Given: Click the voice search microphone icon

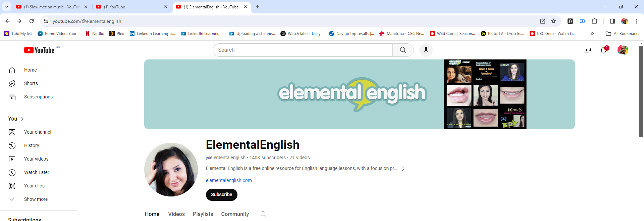Looking at the screenshot, I should 426,50.
